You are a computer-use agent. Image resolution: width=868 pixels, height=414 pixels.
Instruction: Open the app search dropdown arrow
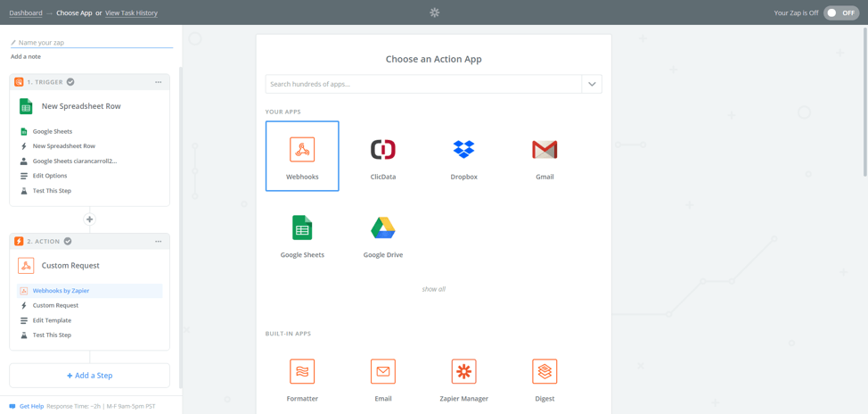pyautogui.click(x=592, y=84)
